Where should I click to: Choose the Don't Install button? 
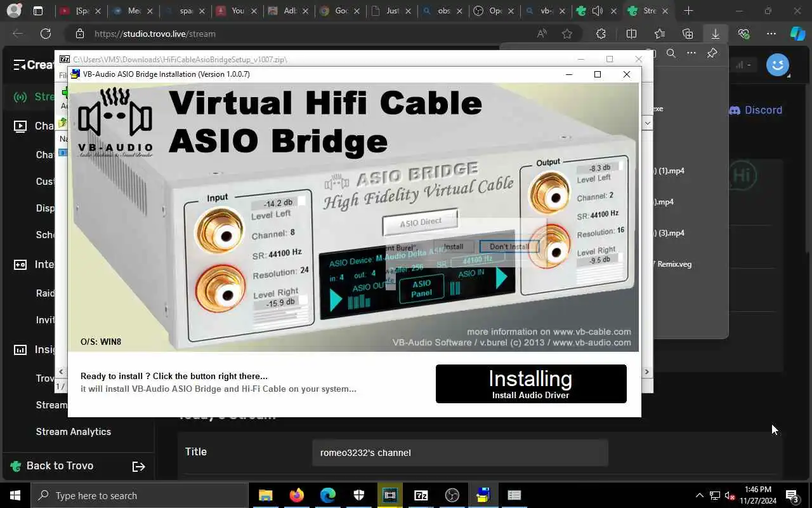point(509,246)
